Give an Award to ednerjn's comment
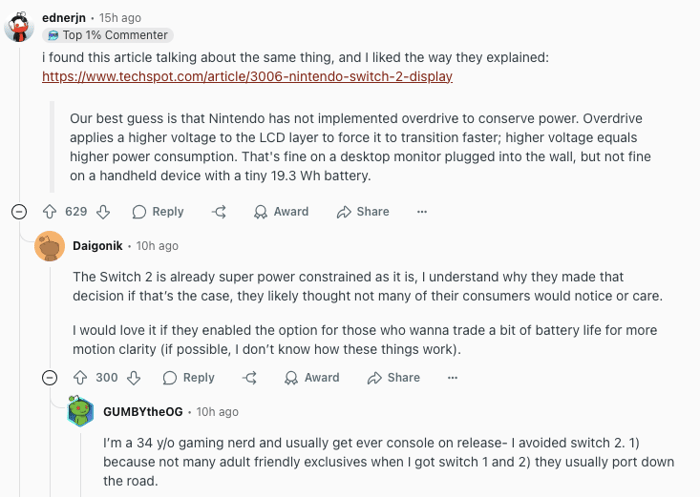The width and height of the screenshot is (700, 497). [x=281, y=212]
